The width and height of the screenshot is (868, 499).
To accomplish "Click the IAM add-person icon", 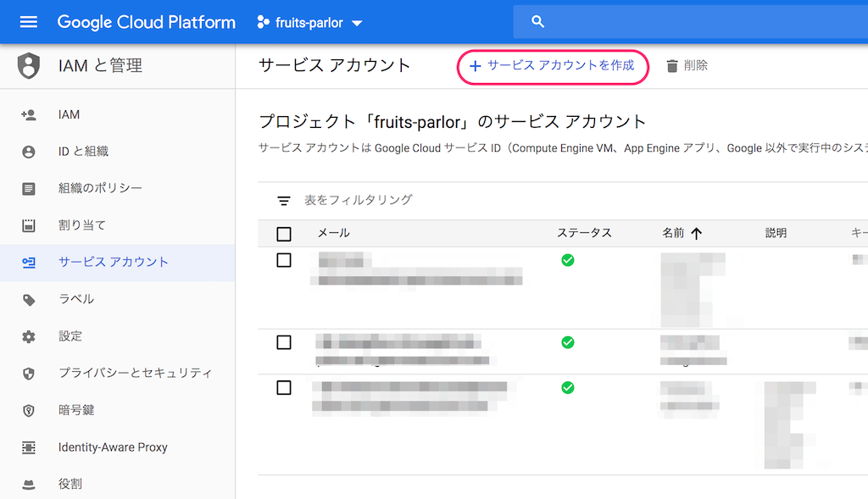I will tap(29, 114).
